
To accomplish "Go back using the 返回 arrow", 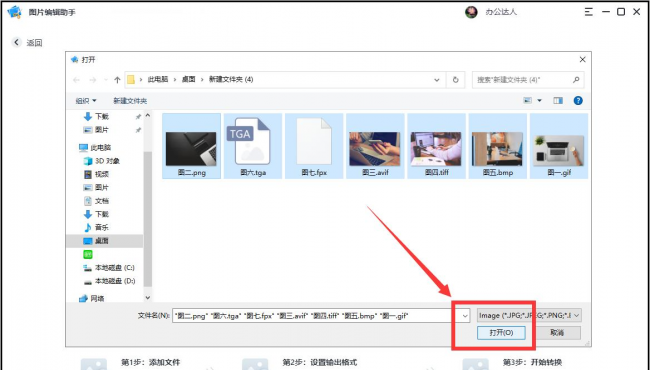I will [x=17, y=42].
